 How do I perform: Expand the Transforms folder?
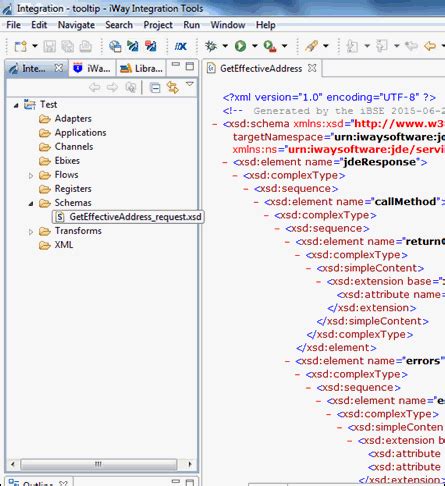[x=31, y=232]
